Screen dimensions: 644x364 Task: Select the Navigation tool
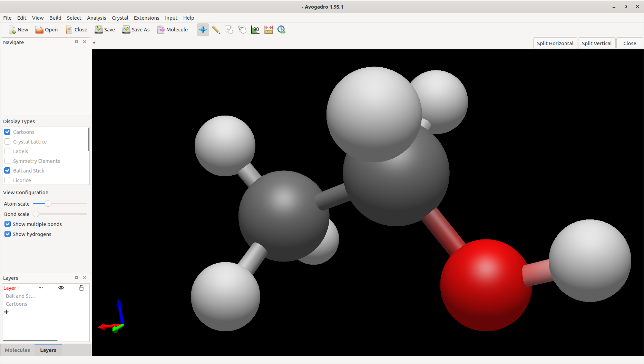click(203, 30)
